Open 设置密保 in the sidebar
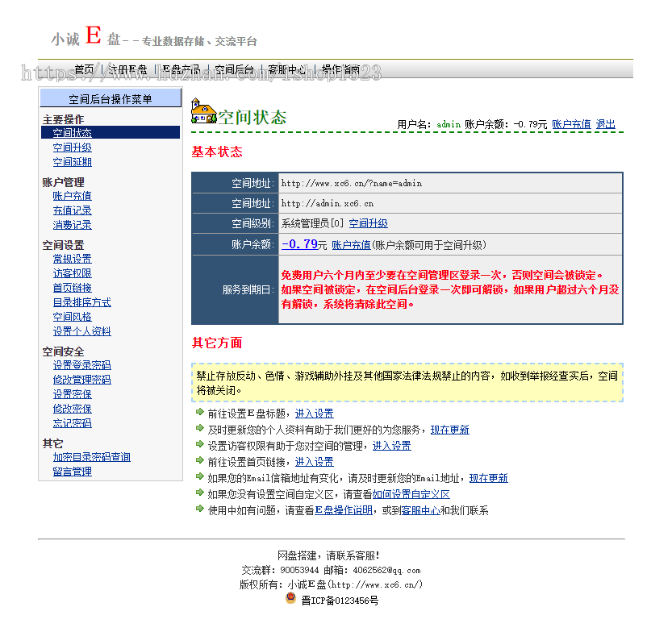The width and height of the screenshot is (672, 632). [72, 394]
